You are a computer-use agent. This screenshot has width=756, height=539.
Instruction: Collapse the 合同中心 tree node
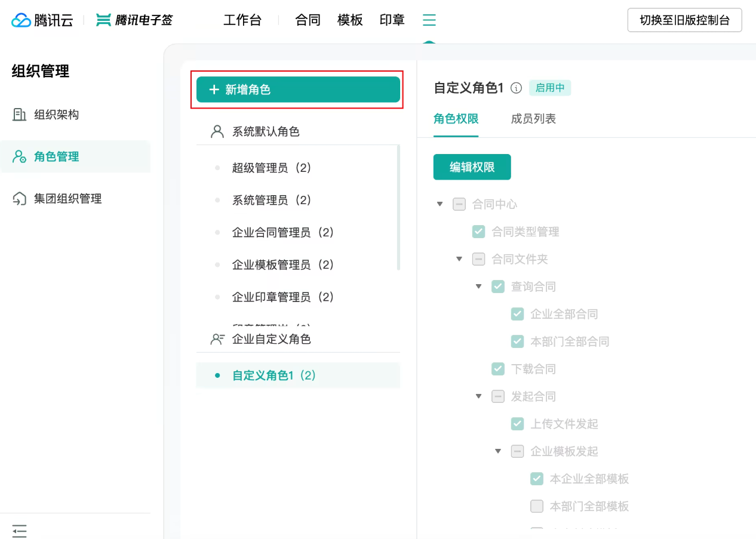pyautogui.click(x=440, y=204)
